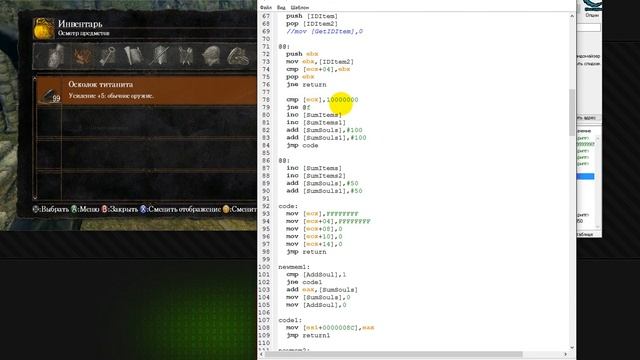Image resolution: width=640 pixels, height=360 pixels.
Task: Click the 'push ebx' line
Action: pyautogui.click(x=302, y=54)
